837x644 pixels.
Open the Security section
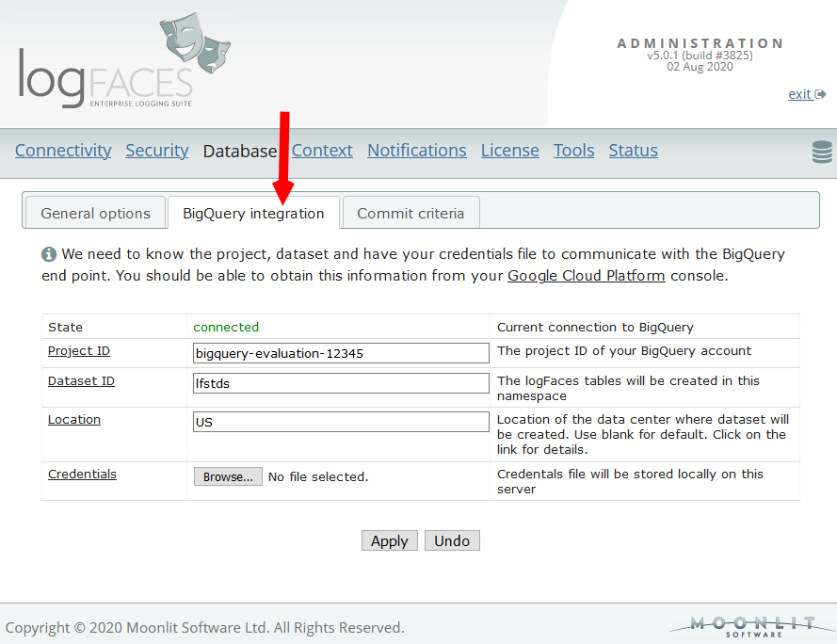click(157, 151)
